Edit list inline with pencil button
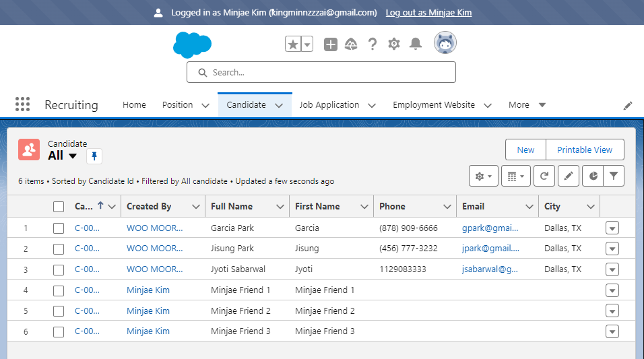Viewport: 644px width, 359px height. pyautogui.click(x=569, y=176)
